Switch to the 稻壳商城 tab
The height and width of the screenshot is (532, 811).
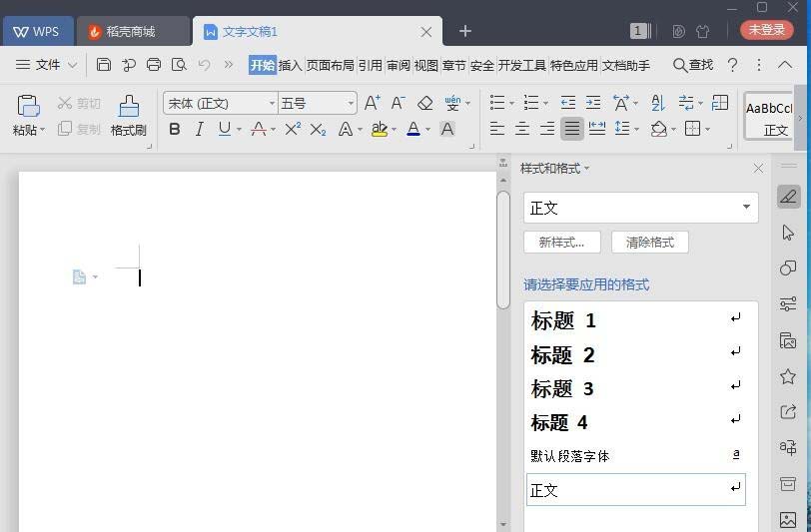tap(134, 32)
